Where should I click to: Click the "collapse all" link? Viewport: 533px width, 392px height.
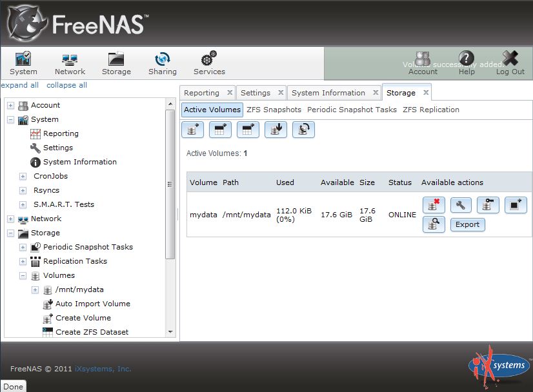point(66,85)
